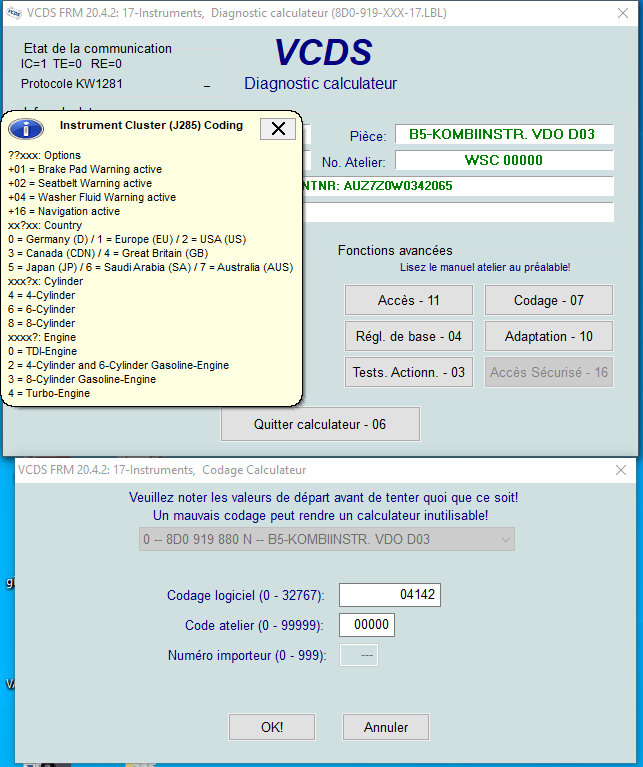The image size is (643, 767).
Task: Click the blue 'Diagnostic calculateur' heading
Action: (320, 84)
